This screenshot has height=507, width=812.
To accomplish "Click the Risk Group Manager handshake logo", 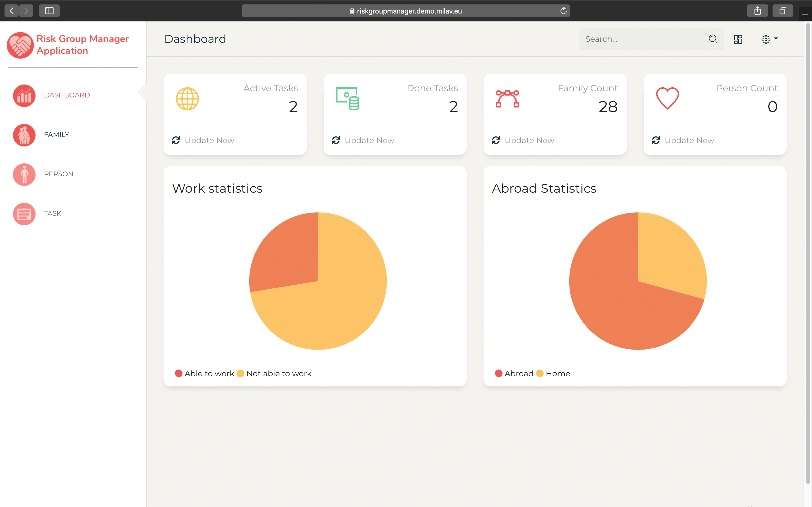I will (x=20, y=45).
